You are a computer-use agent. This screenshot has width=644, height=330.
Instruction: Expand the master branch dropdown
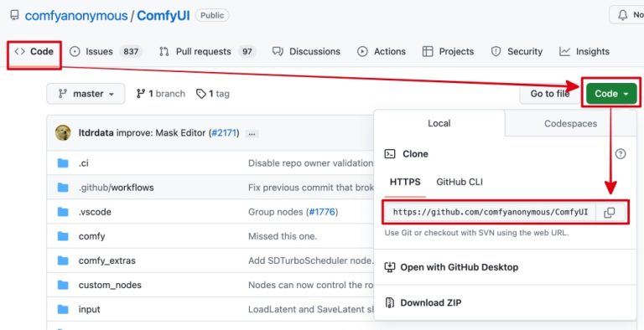click(86, 94)
